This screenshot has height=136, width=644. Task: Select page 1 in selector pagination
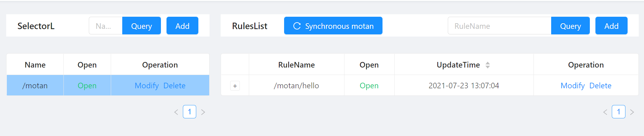189,112
